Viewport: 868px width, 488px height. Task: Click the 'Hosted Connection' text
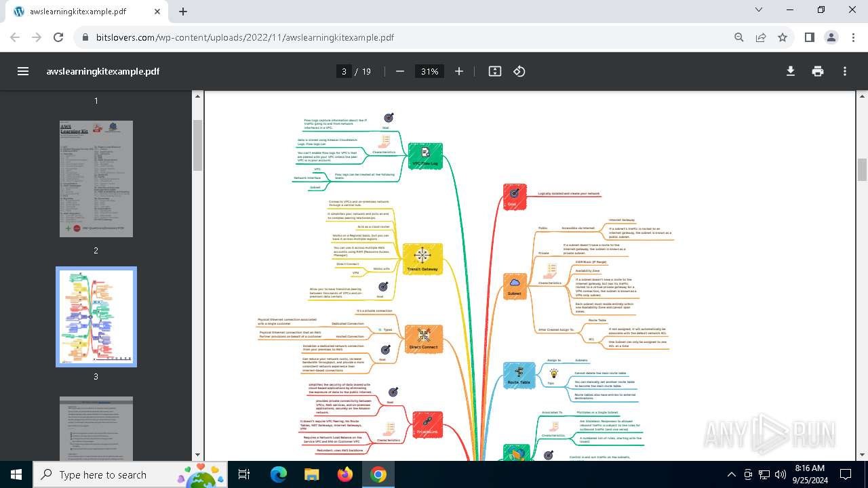tap(350, 336)
